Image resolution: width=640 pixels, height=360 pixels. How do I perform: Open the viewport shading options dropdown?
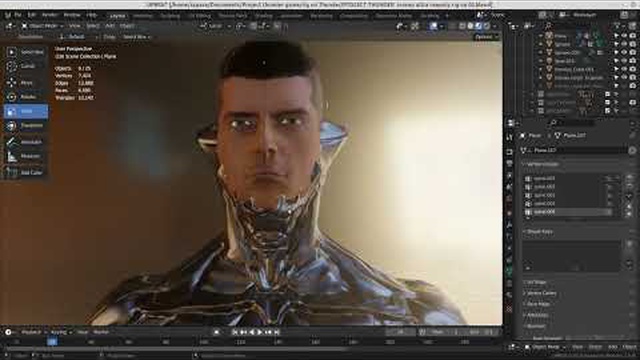[495, 26]
